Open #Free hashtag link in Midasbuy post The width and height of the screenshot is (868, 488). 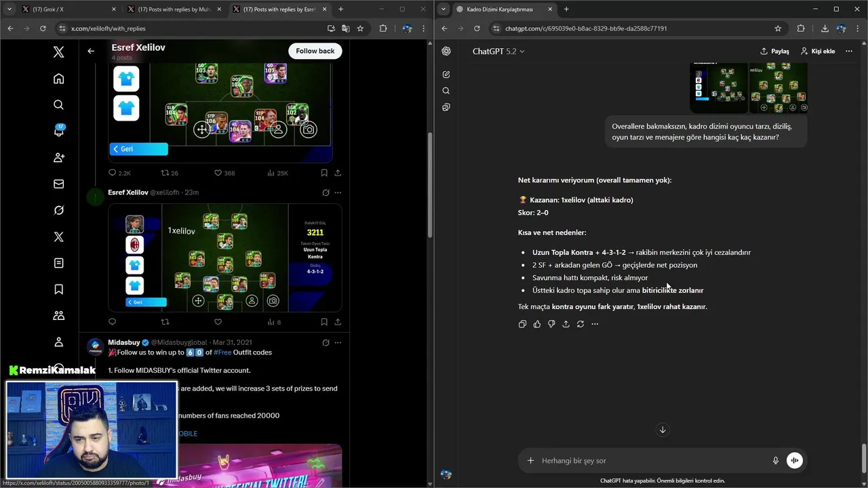[x=222, y=352]
